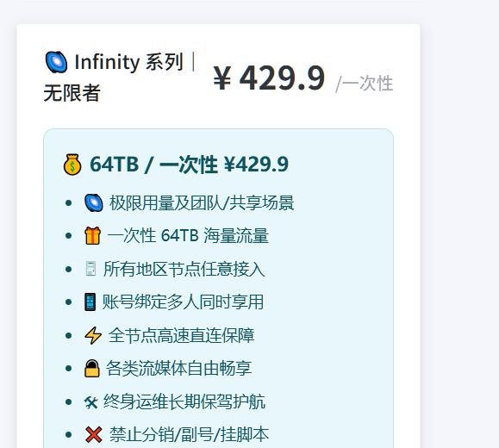Click 禁止分销/副号/挂脚本 restriction text
Viewport: 499px width, 448px height.
point(189,434)
